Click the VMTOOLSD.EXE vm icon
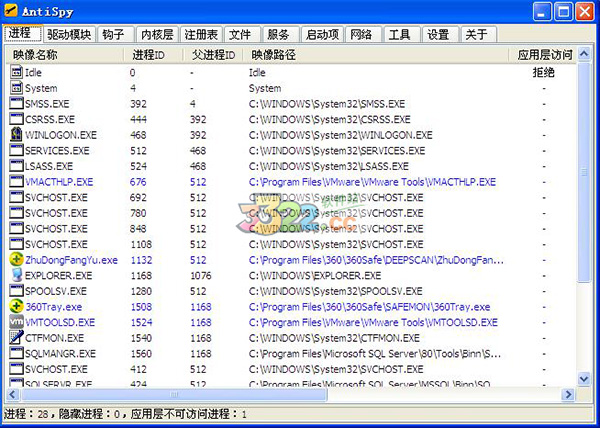Image resolution: width=600 pixels, height=428 pixels. (16, 322)
